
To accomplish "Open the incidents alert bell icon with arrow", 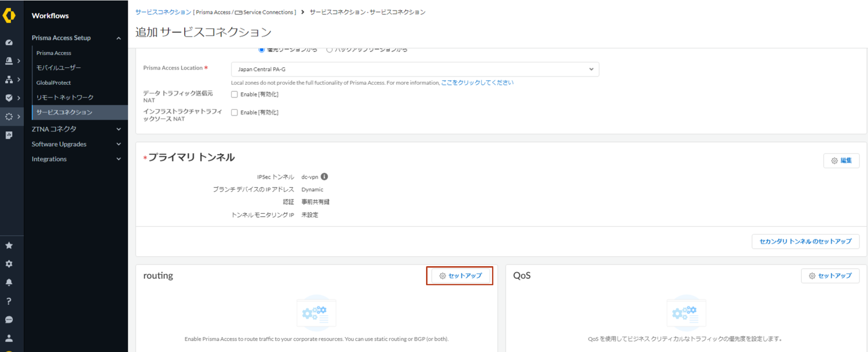I will (x=9, y=60).
